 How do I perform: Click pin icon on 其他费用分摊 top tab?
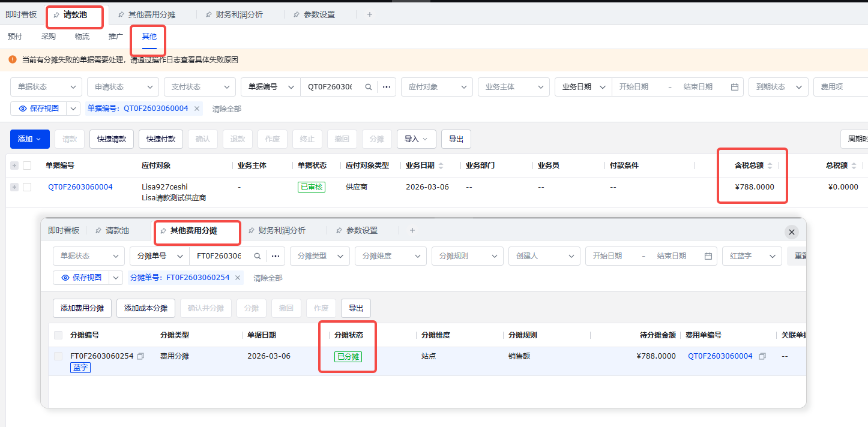tap(121, 14)
